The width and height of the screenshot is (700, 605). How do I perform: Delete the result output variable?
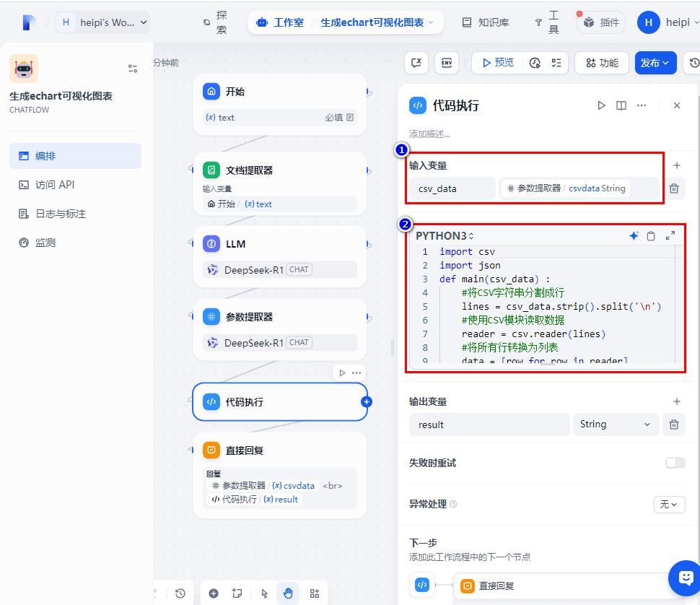tap(673, 425)
